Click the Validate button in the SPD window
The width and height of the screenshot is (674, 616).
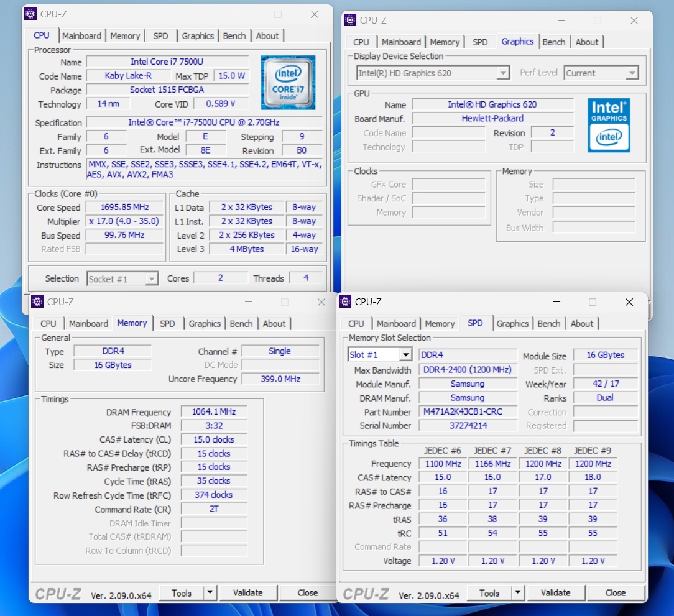pos(556,592)
